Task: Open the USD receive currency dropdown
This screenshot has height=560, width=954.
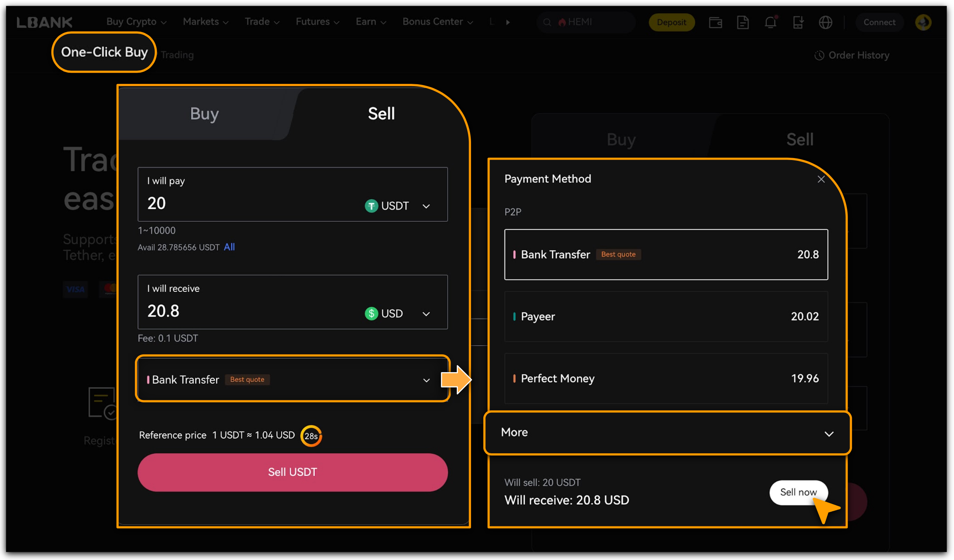Action: click(398, 313)
